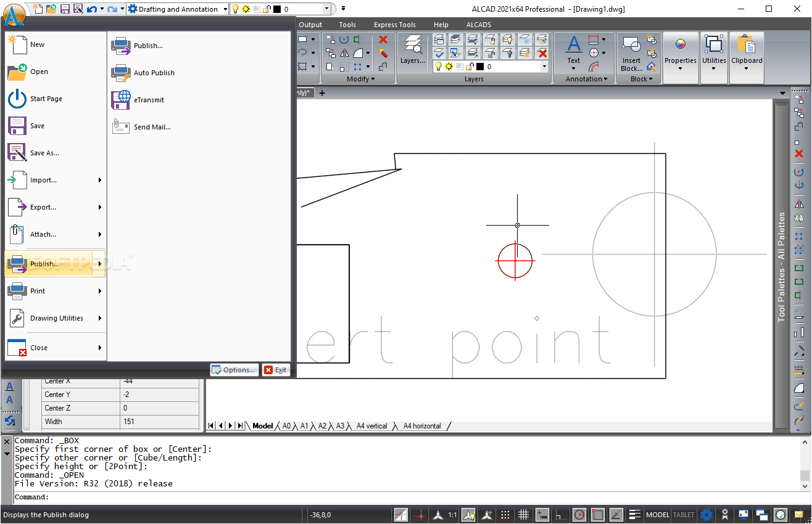Click the Open file icon in quick access toolbar
The height and width of the screenshot is (524, 812).
(51, 9)
